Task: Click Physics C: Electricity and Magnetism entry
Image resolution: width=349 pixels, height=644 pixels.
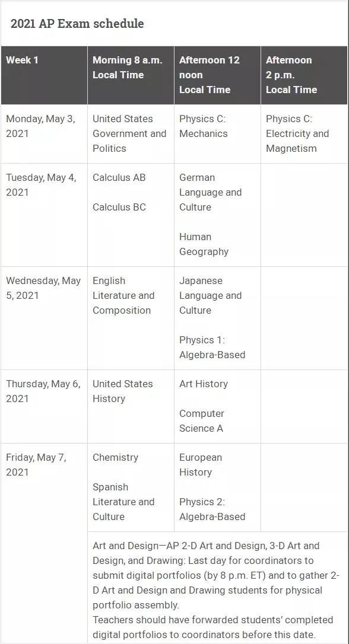Action: [297, 133]
